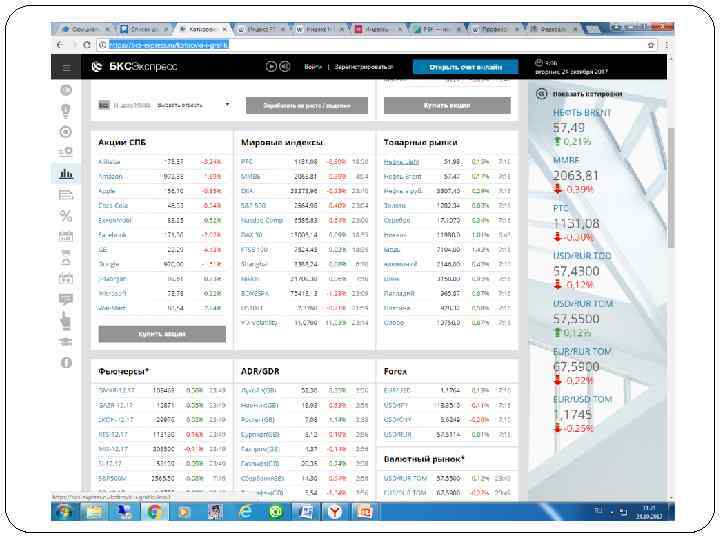Open Internet Explorer from taskbar
Viewport: 720px width, 540px height.
[246, 512]
